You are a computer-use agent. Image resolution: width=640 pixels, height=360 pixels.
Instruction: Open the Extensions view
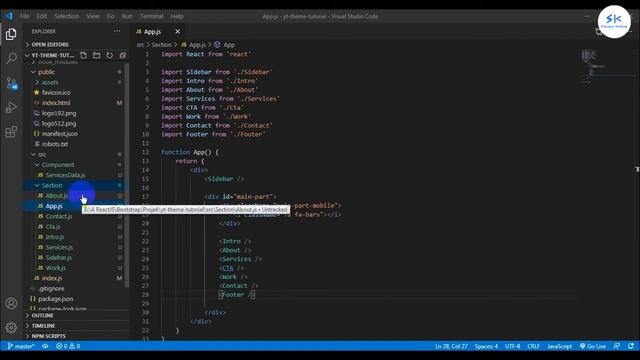[x=11, y=131]
